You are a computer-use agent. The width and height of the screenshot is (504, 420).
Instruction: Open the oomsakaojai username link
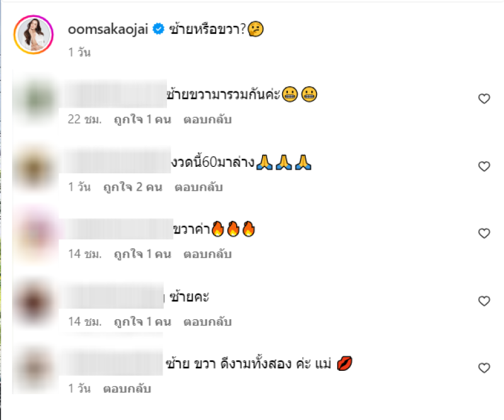click(x=108, y=29)
